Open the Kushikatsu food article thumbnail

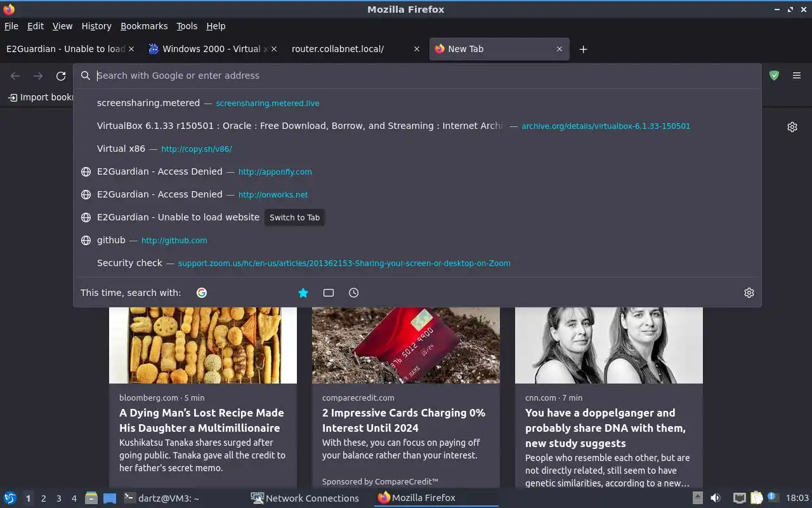pyautogui.click(x=203, y=345)
